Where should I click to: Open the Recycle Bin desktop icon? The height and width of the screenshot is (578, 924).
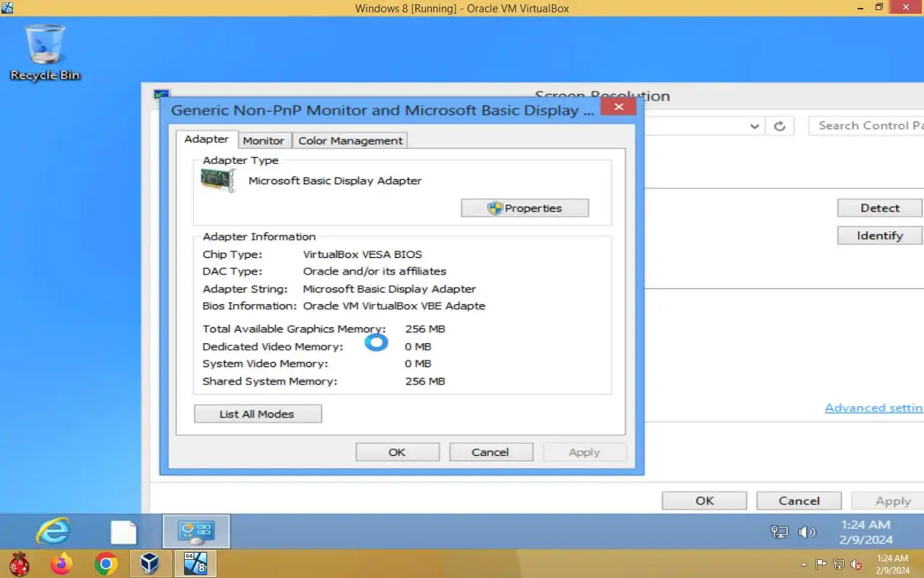[45, 52]
